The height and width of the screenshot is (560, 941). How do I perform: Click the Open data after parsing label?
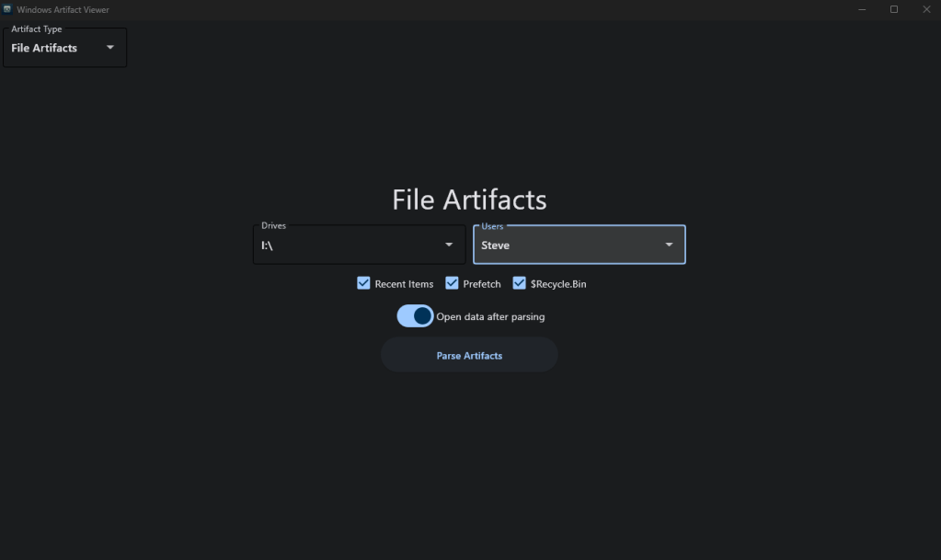click(x=490, y=317)
